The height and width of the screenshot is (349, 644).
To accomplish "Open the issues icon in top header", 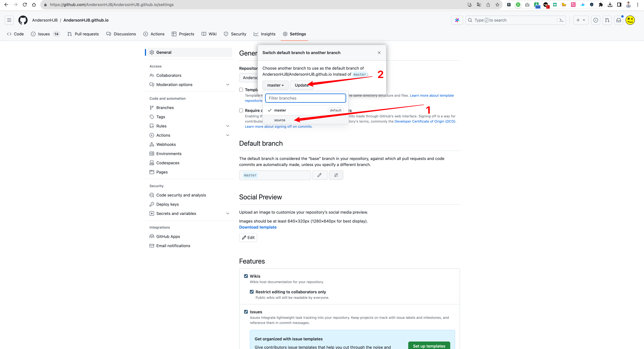I will click(x=596, y=20).
